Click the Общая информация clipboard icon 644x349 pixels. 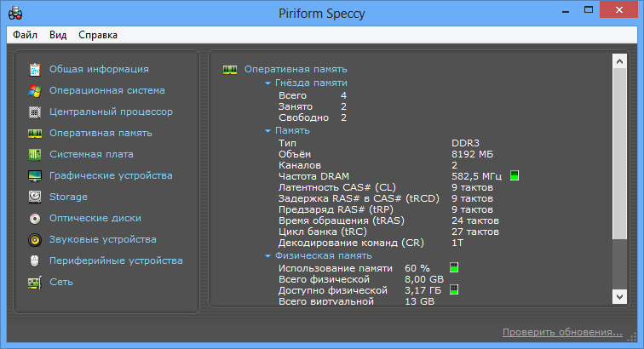tap(35, 70)
